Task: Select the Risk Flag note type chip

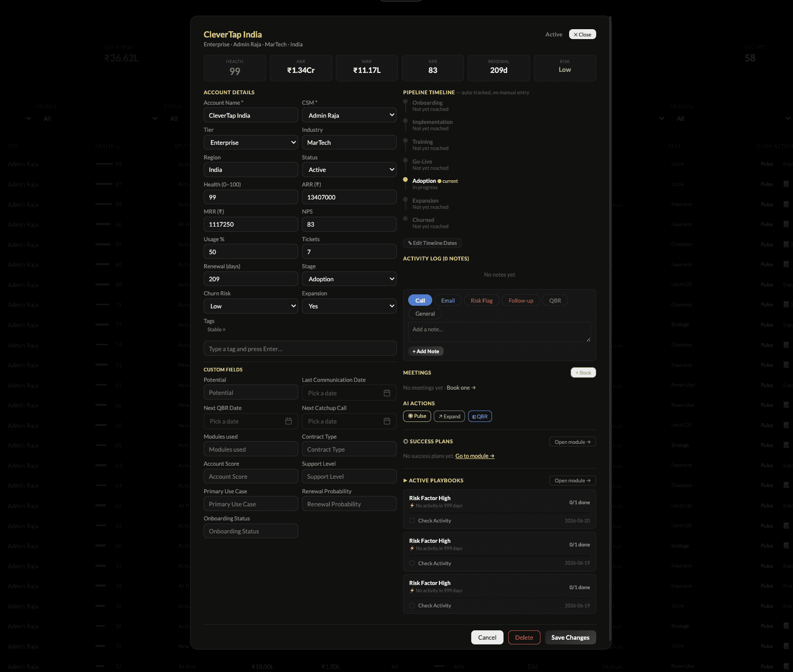Action: 482,301
